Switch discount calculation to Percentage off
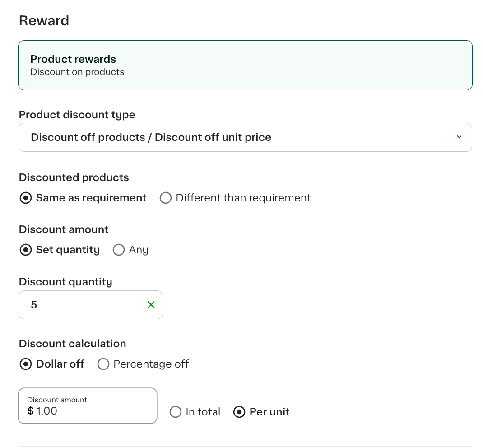The width and height of the screenshot is (483, 448). [x=103, y=364]
